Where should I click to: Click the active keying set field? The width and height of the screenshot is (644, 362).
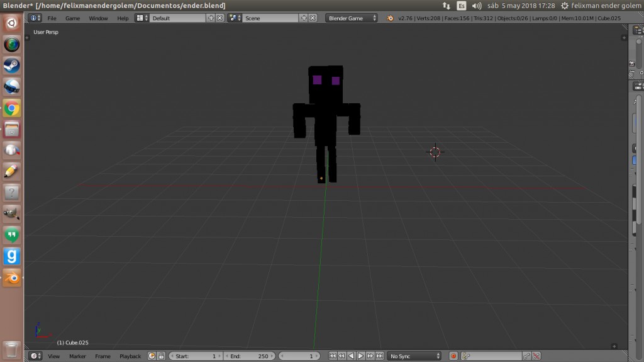click(491, 356)
